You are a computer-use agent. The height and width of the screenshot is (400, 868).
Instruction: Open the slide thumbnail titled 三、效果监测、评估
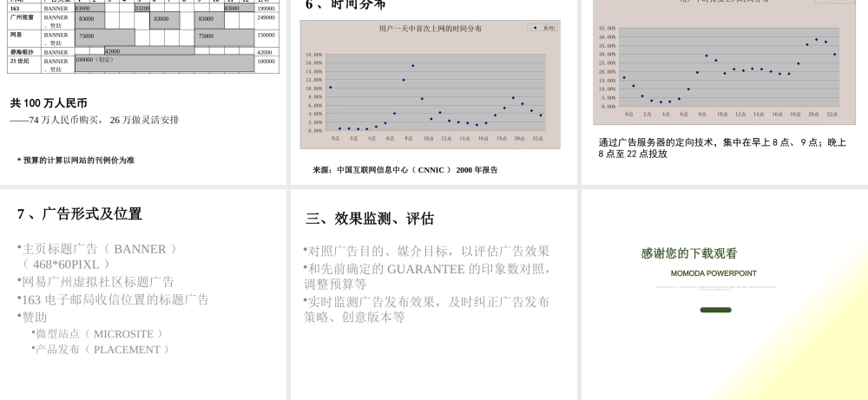433,294
